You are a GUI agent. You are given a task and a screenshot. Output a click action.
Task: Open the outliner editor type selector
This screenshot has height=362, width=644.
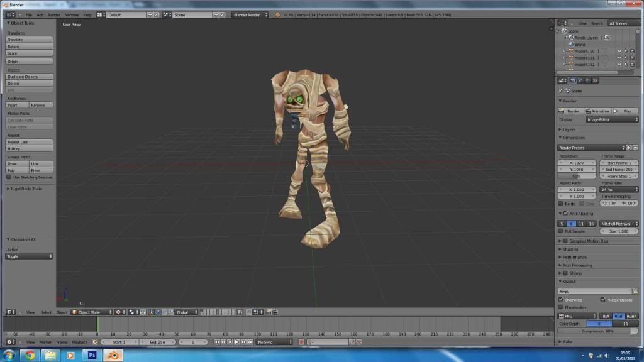[562, 23]
